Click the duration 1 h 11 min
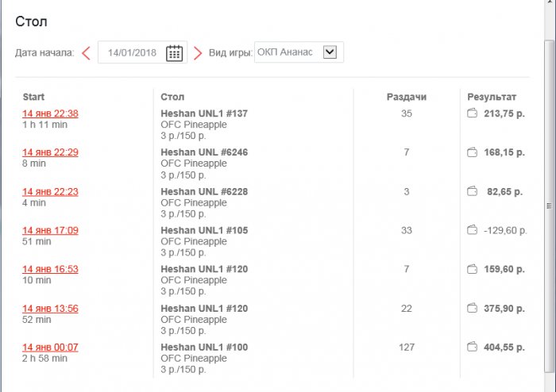Screen dimensions: 556x392 44,125
